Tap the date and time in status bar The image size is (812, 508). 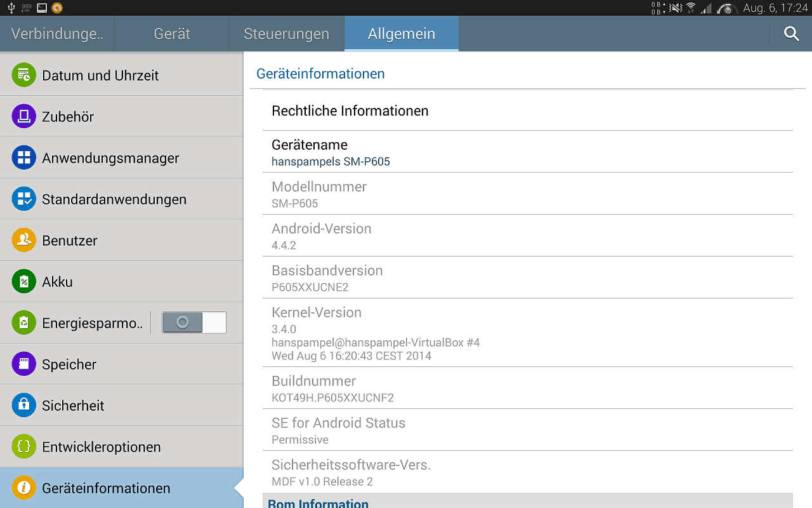(x=775, y=8)
